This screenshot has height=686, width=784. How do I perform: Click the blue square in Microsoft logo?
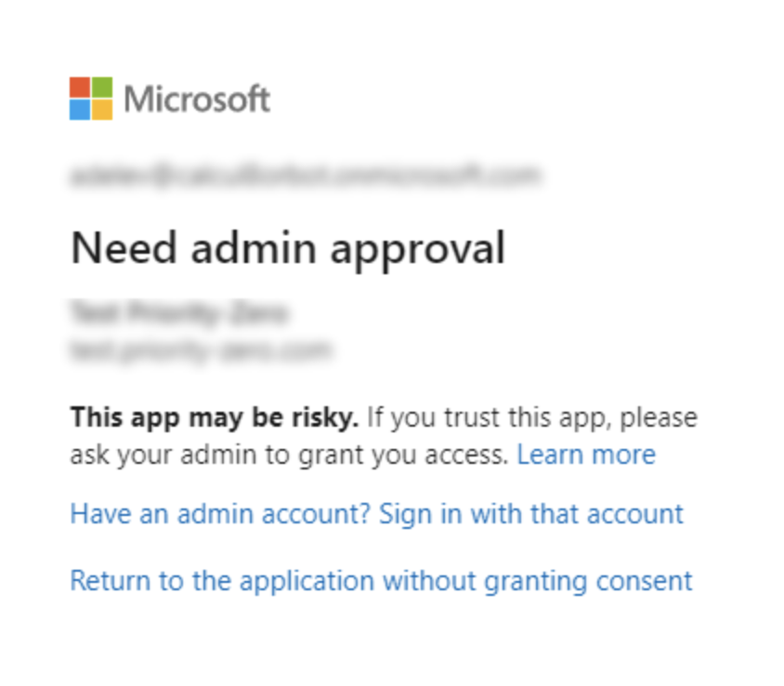pyautogui.click(x=80, y=110)
